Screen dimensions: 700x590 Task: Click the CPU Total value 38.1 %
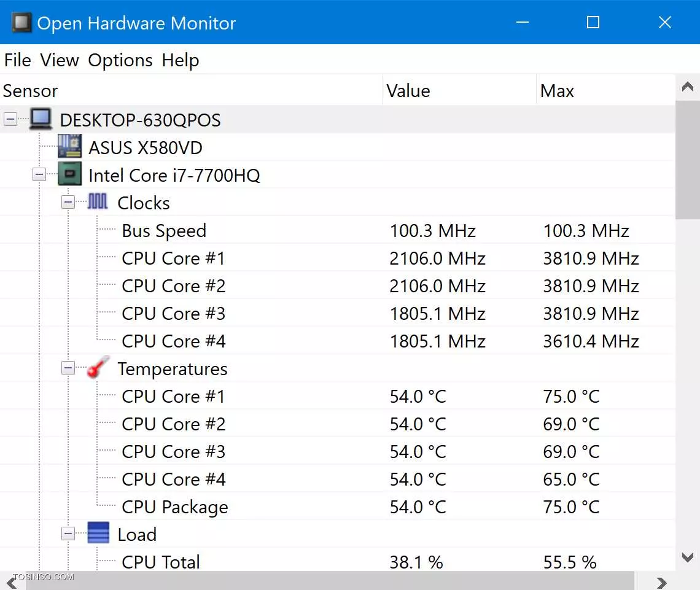coord(416,562)
